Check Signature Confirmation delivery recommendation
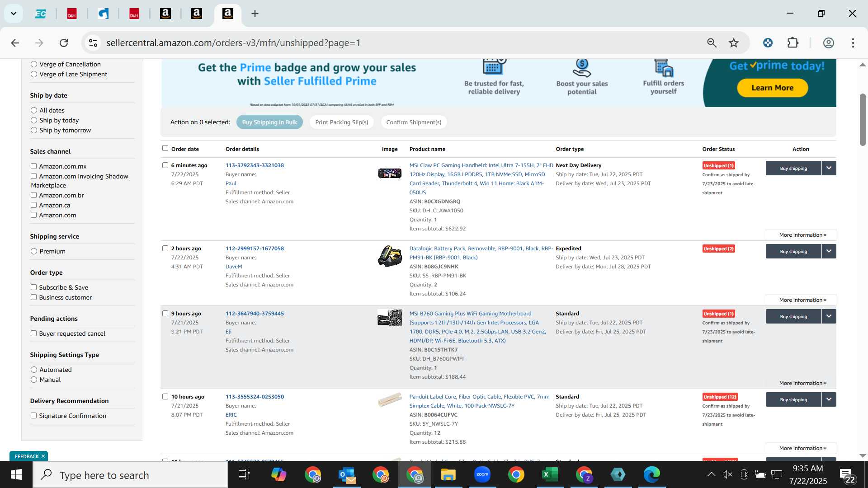Screen dimensions: 868x488 tap(33, 416)
